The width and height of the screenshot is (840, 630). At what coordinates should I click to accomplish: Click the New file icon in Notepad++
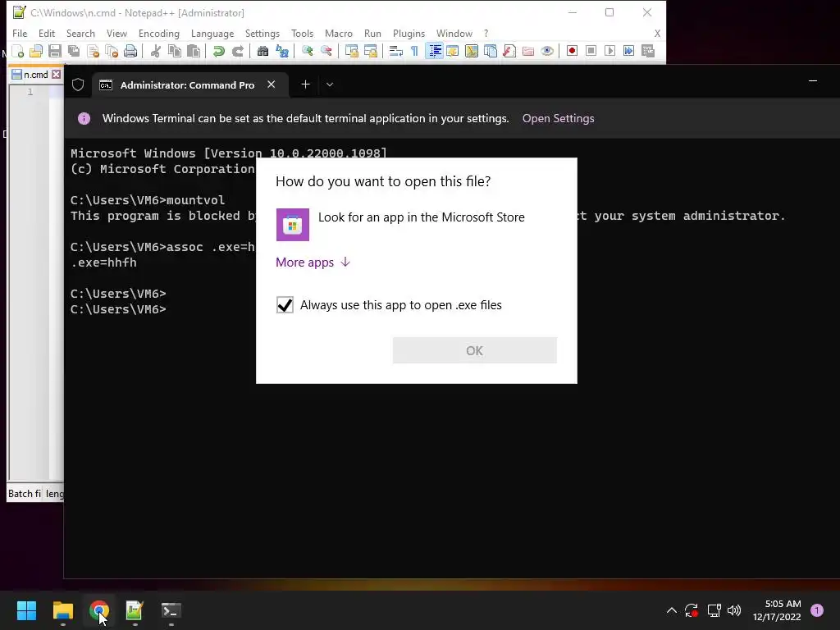point(17,51)
